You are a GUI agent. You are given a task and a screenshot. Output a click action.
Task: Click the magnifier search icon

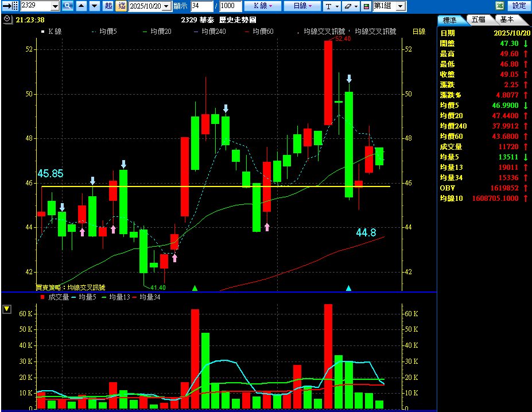[68, 6]
